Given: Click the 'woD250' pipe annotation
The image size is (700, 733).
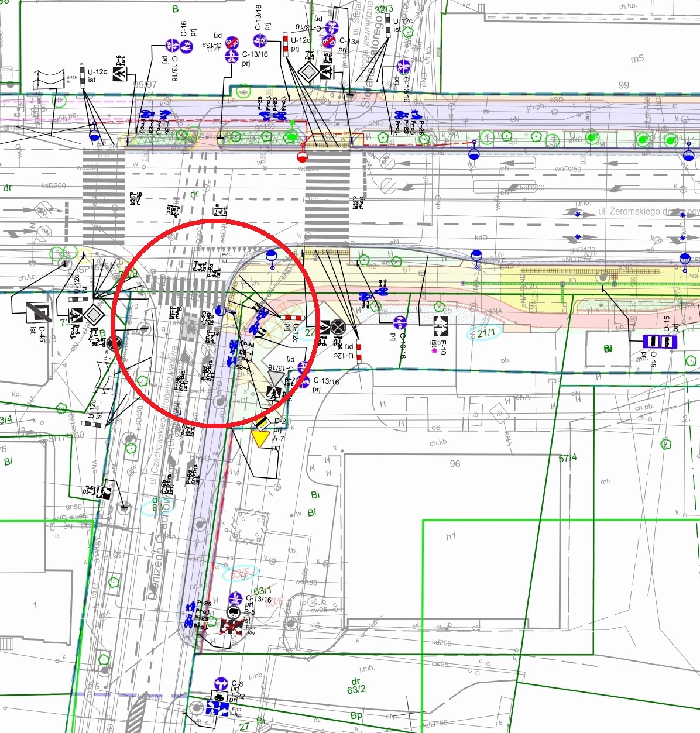Looking at the screenshot, I should click(568, 169).
